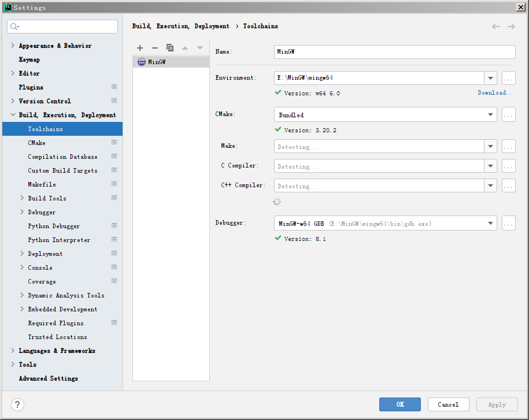
Task: Click project-level marker icon next to Python Debugger
Action: [114, 225]
